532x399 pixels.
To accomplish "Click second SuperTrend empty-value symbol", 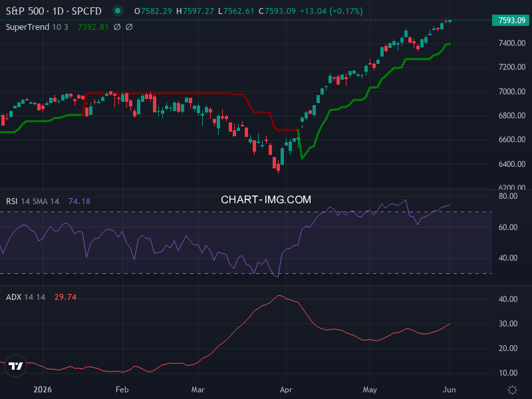I will click(x=129, y=27).
